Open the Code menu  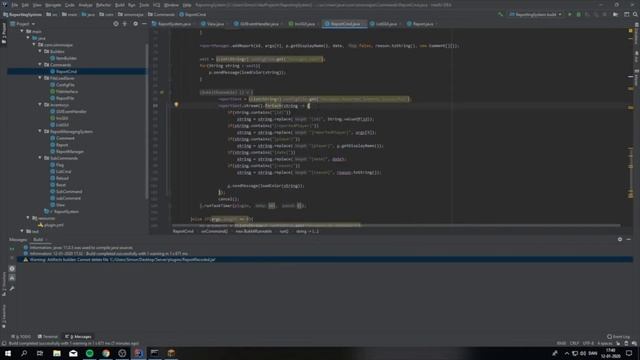[x=70, y=5]
